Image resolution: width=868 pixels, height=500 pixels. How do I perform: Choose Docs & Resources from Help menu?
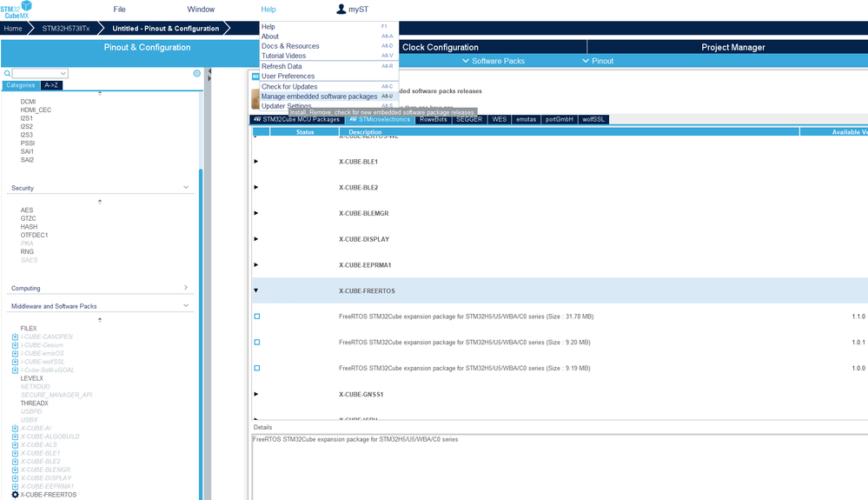328,46
